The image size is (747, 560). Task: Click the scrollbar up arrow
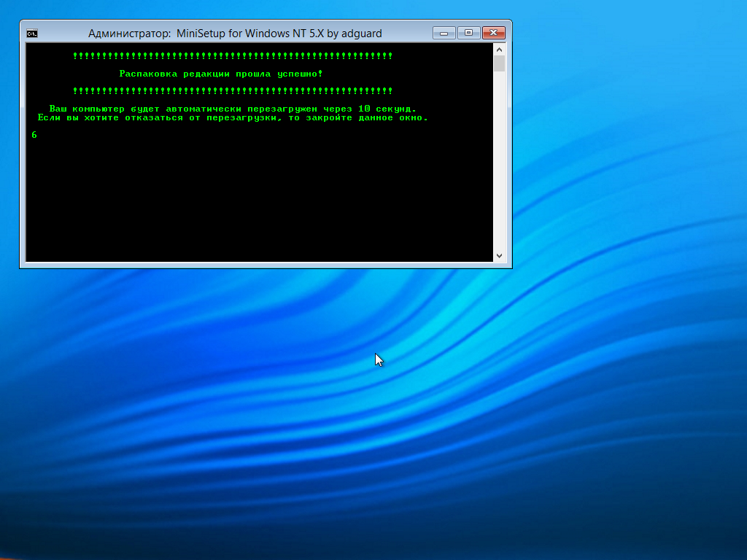click(499, 50)
